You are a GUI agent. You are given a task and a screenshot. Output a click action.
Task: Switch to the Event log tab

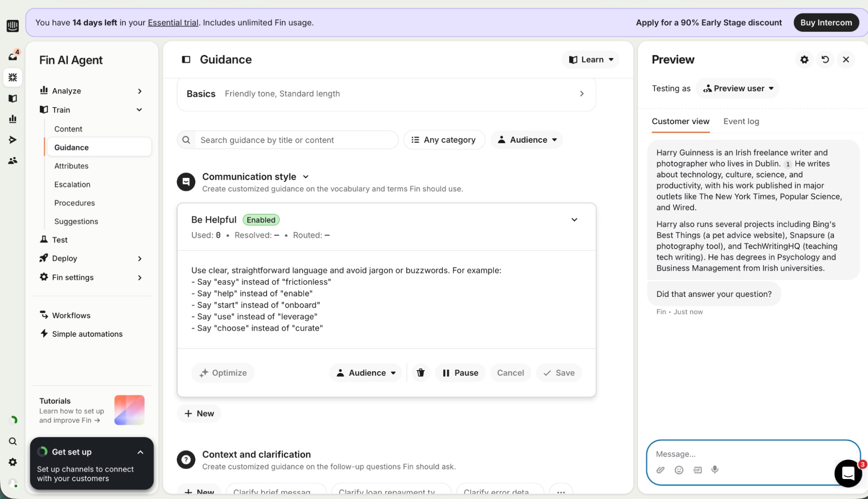point(741,121)
